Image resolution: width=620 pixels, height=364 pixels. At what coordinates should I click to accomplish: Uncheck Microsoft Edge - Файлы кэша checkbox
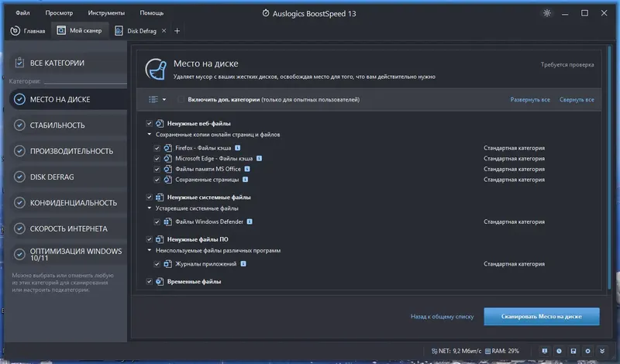[x=157, y=159]
